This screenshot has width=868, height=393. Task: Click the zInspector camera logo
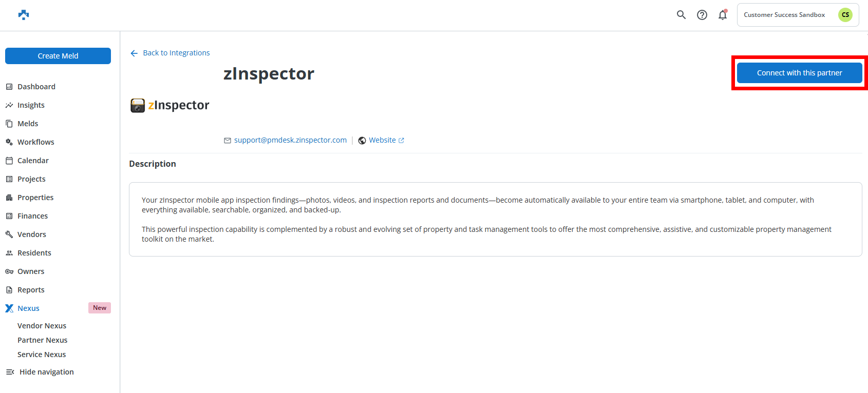pyautogui.click(x=138, y=105)
